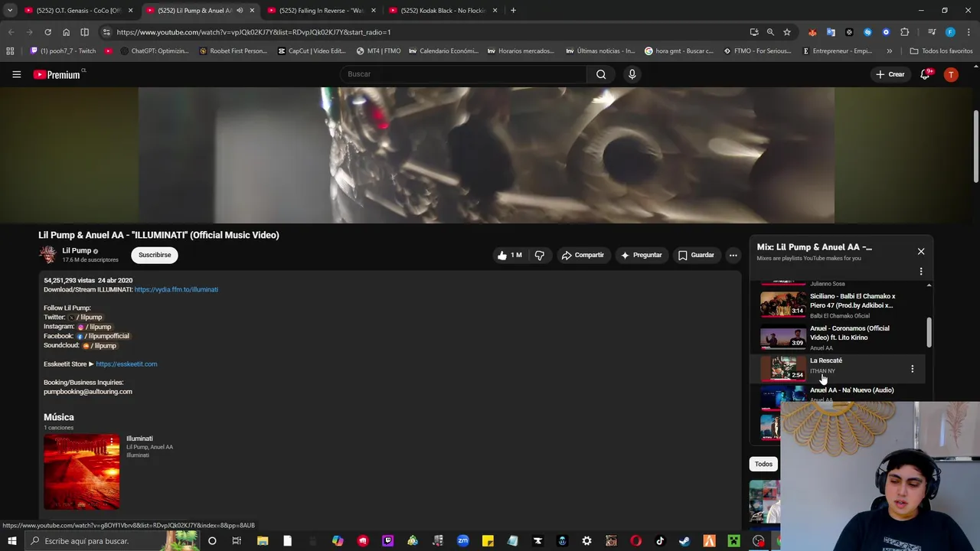This screenshot has height=551, width=980.
Task: Reload the current page
Action: point(47,32)
